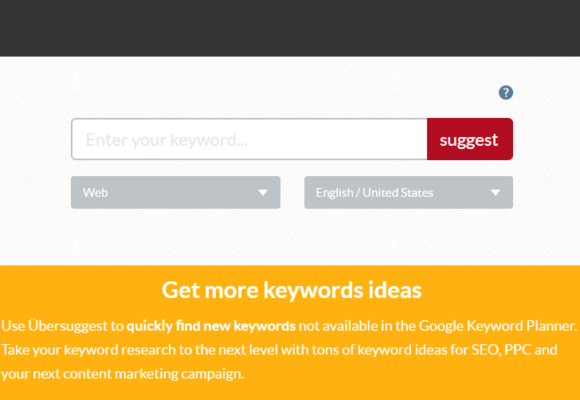580x400 pixels.
Task: Click the word 'suggest' on the red button
Action: coord(469,140)
